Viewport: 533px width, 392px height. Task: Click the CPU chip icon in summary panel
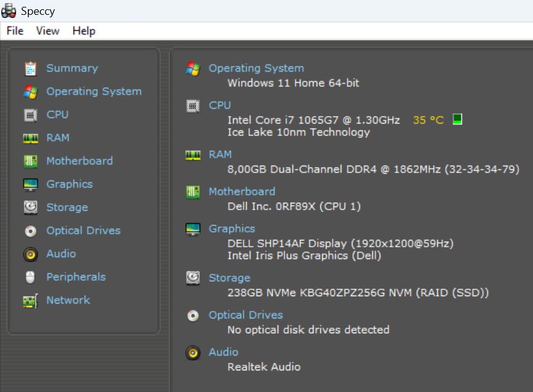(x=193, y=106)
